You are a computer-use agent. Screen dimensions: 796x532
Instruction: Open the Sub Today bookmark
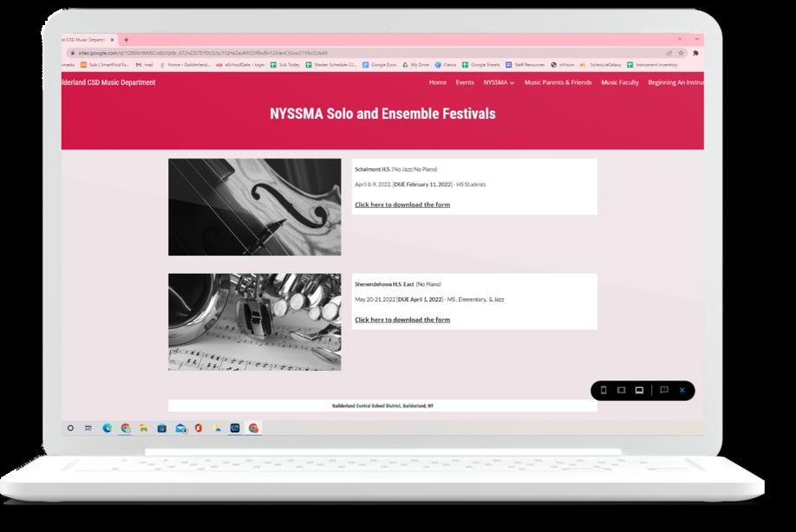coord(284,65)
